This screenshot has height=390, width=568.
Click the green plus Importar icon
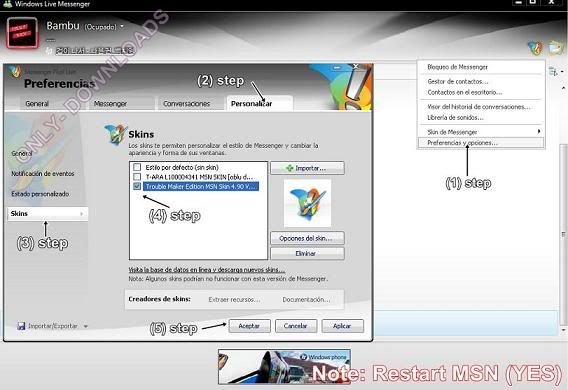289,168
